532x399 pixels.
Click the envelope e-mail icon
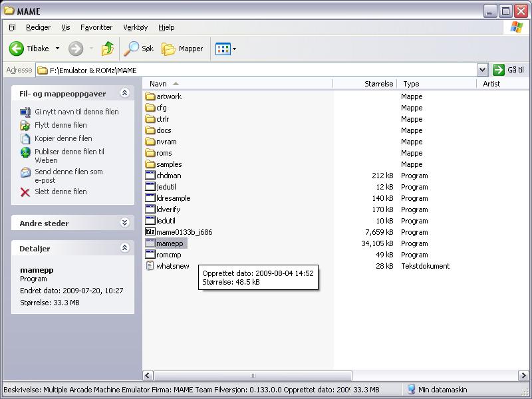[x=25, y=172]
